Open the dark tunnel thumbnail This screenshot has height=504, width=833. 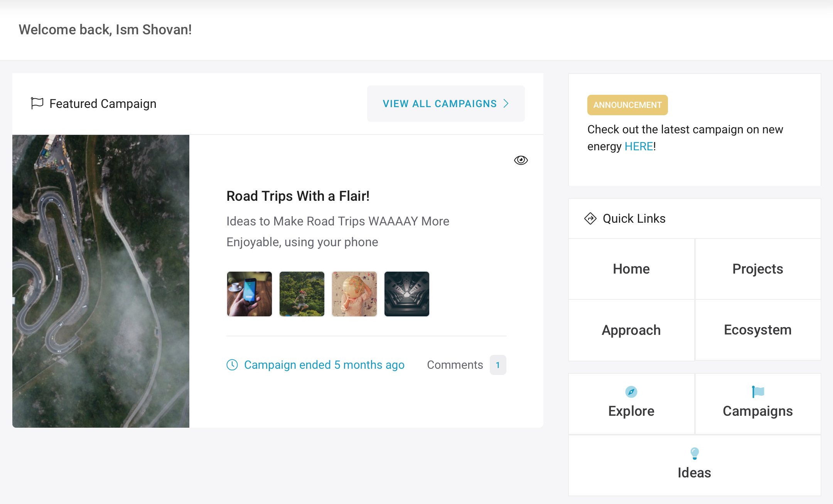pos(407,294)
